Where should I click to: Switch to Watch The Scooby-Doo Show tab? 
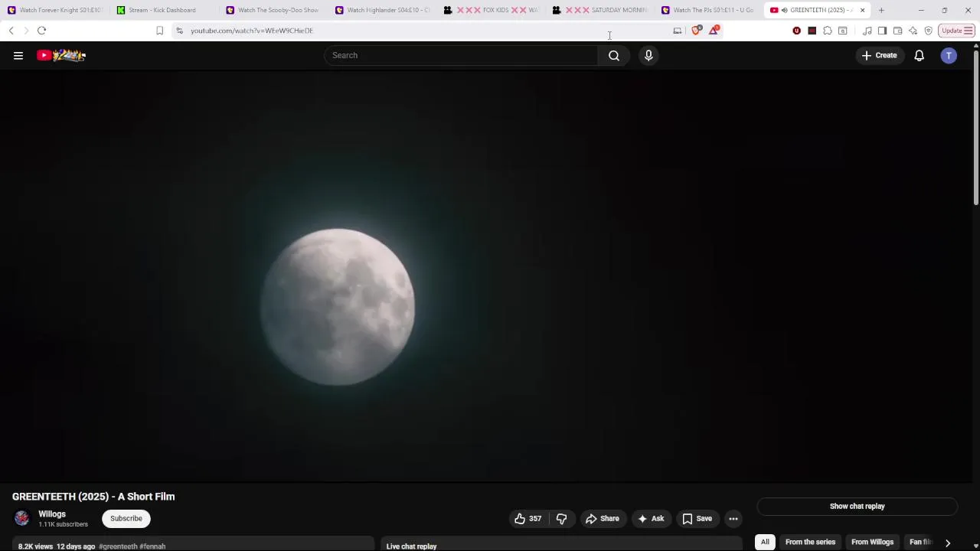tap(274, 10)
